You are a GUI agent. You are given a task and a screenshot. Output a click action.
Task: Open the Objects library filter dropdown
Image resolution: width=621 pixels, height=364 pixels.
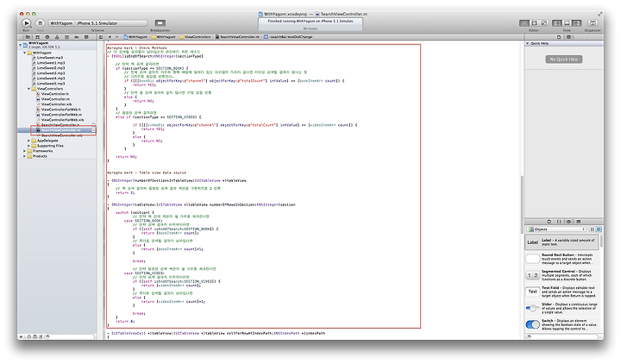pyautogui.click(x=556, y=229)
